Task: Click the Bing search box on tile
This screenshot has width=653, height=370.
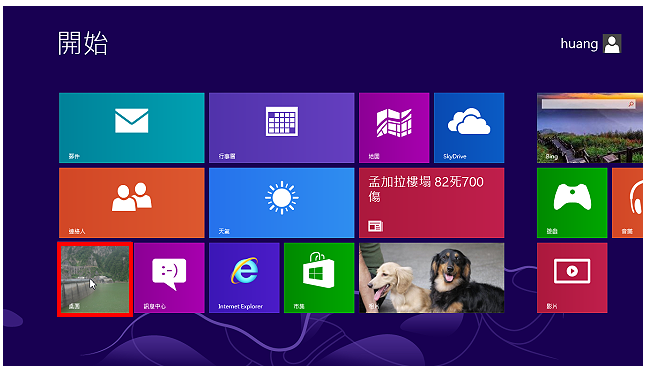Action: click(x=588, y=104)
